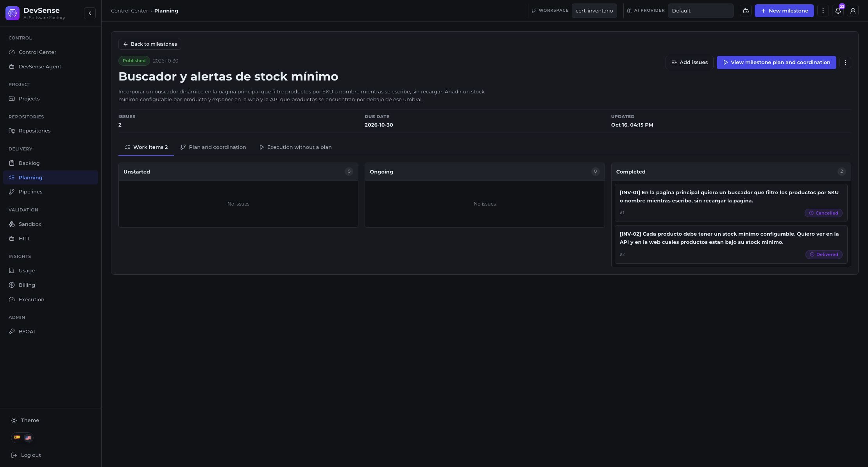The image size is (868, 467).
Task: Open the agent robot icon in the top bar
Action: click(x=746, y=11)
